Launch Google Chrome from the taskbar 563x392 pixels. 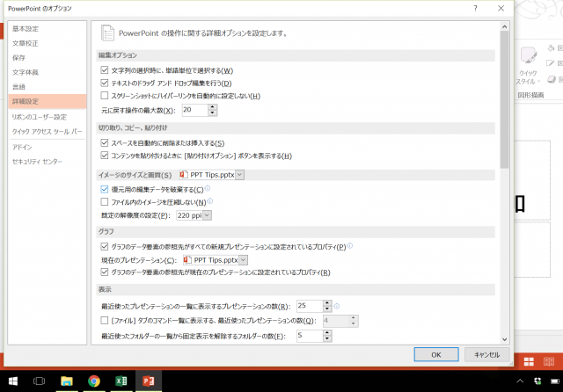[94, 381]
